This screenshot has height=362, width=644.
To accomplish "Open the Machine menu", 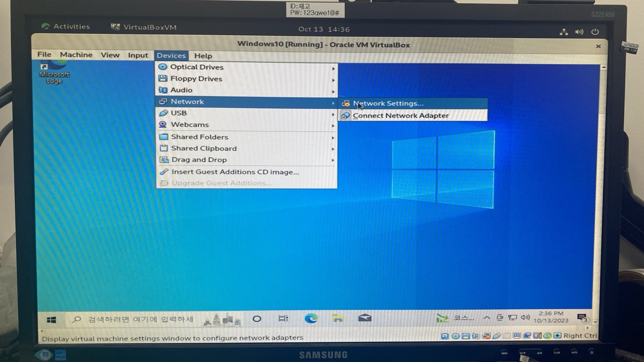I will tap(76, 55).
